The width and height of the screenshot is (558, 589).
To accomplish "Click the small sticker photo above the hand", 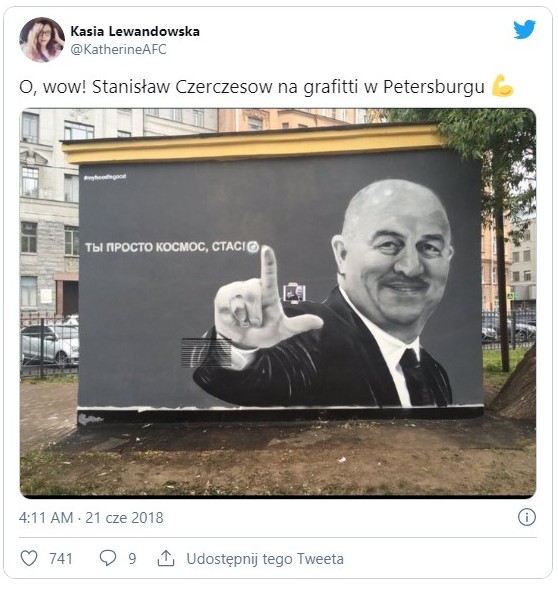I will click(x=295, y=293).
